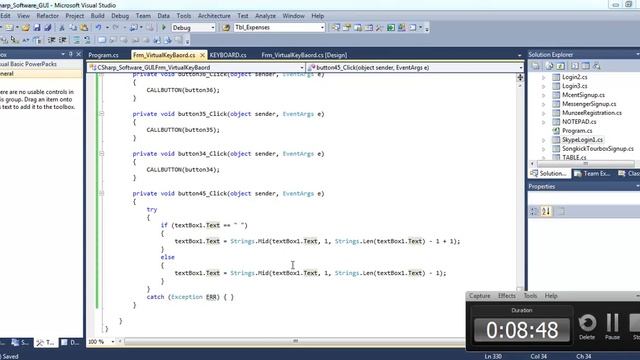The image size is (640, 360).
Task: Click the Property Pages icon in Properties panel
Action: click(x=561, y=211)
